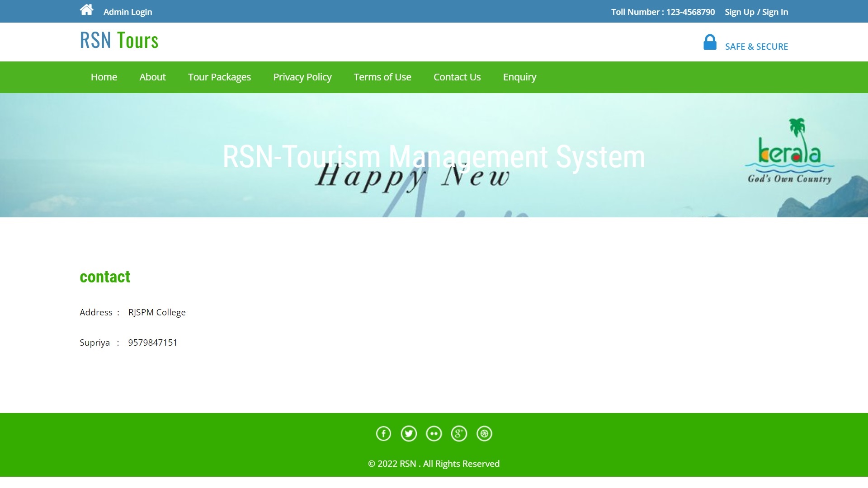Open the Twitter social icon in footer
The height and width of the screenshot is (488, 868).
coord(409,434)
